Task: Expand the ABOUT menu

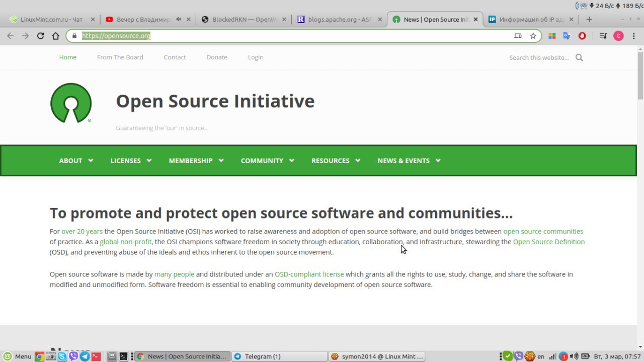Action: click(x=76, y=161)
